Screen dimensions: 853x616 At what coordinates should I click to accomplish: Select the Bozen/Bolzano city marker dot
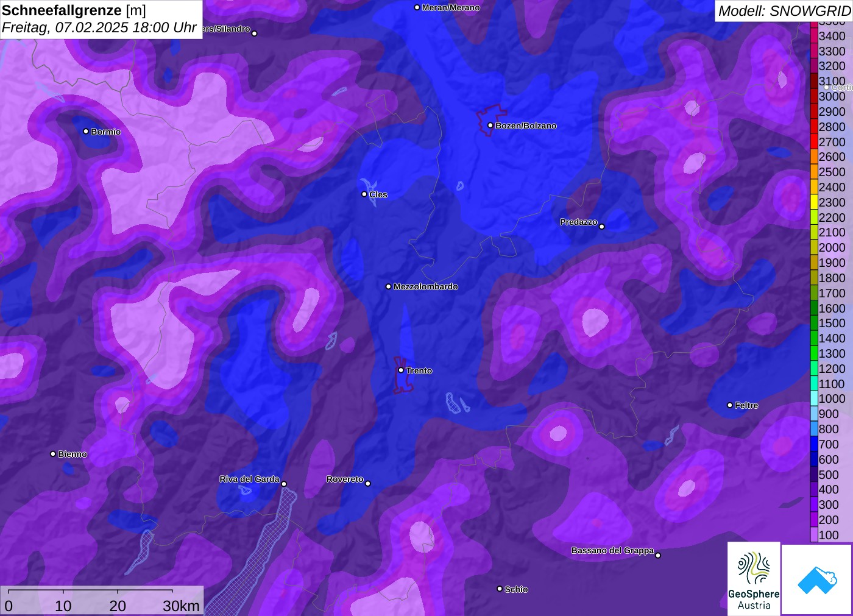(x=490, y=126)
